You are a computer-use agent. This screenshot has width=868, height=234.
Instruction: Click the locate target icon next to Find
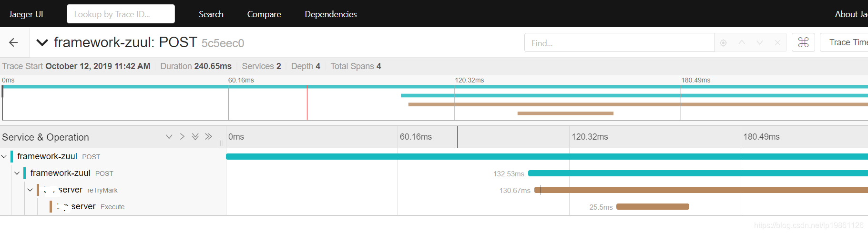point(723,43)
